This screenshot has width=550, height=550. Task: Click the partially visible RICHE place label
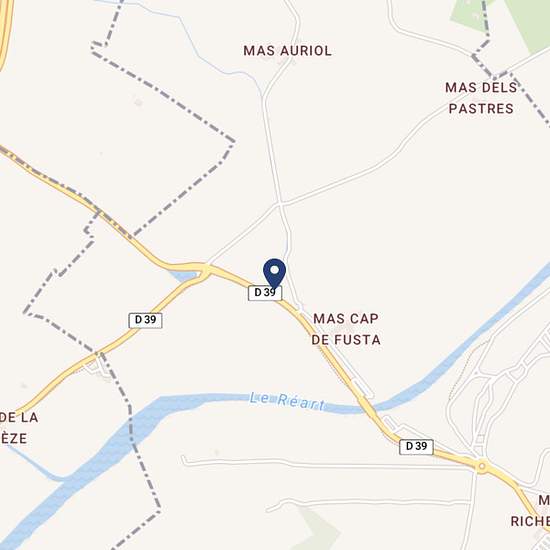coord(530,511)
